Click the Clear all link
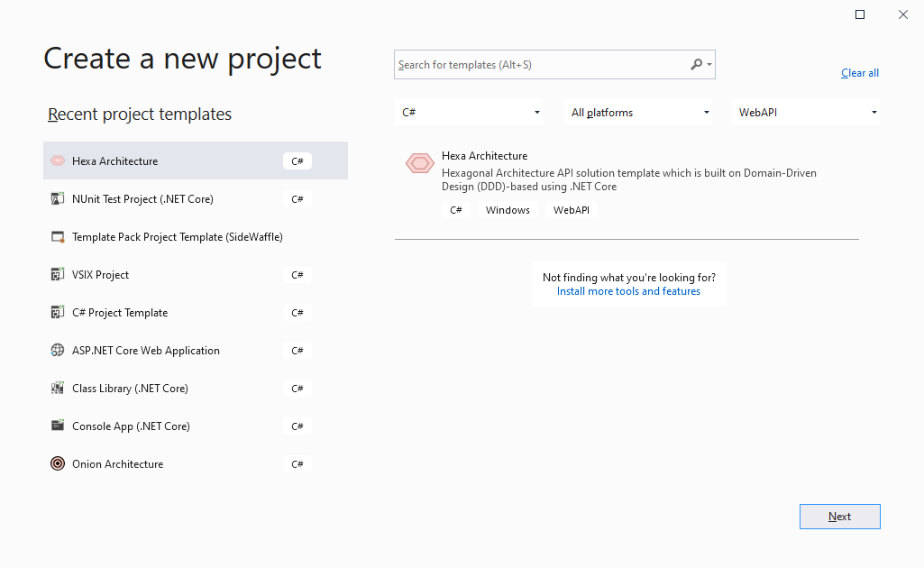Viewport: 924px width, 568px height. (x=860, y=73)
